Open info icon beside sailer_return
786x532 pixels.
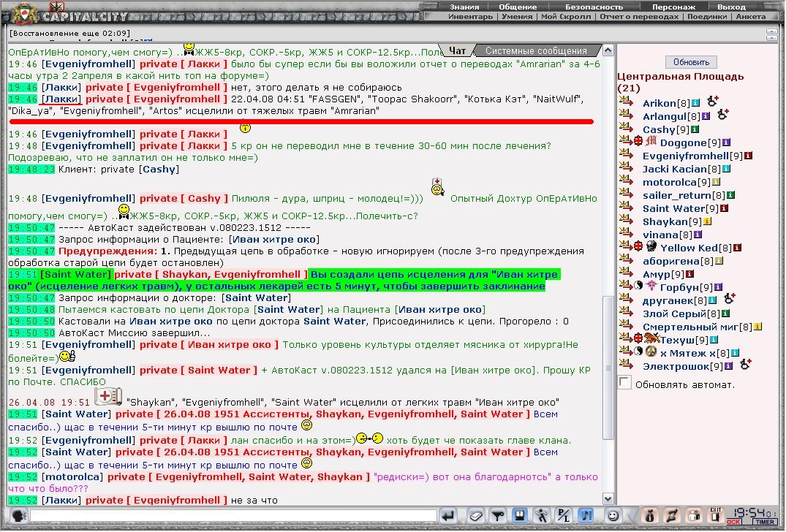point(731,195)
